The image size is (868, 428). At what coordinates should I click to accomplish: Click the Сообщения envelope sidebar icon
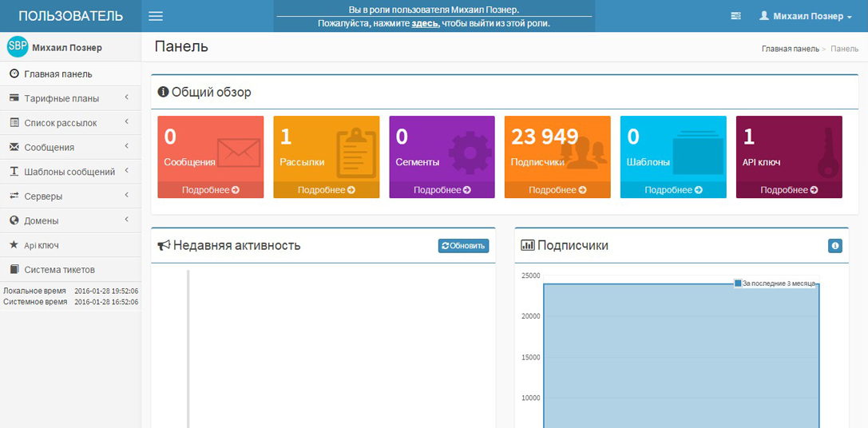(14, 147)
